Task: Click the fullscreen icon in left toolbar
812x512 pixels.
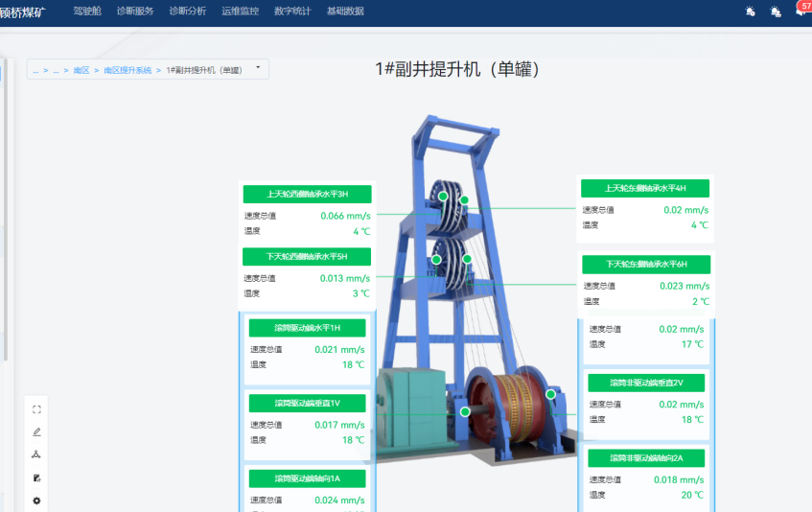Action: point(36,408)
